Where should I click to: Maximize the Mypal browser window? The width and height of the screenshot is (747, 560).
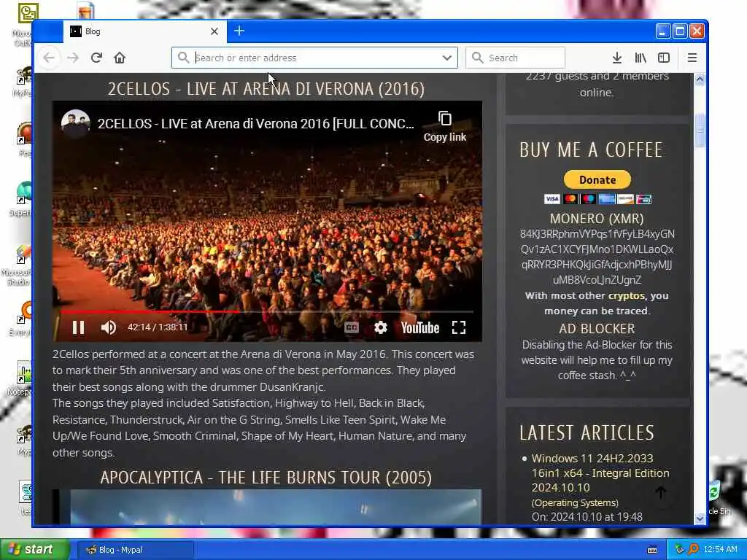(x=680, y=31)
